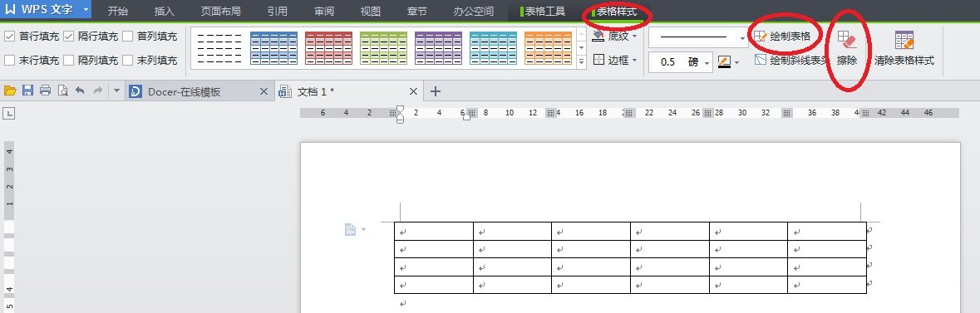Apply the orange table style
Viewport: 980px width, 313px height.
pyautogui.click(x=549, y=48)
